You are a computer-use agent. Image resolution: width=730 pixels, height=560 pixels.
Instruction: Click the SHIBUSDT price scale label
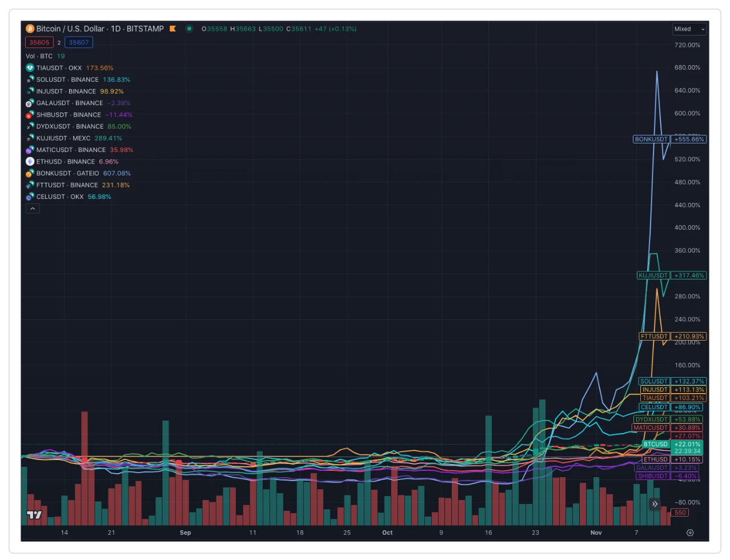coord(653,476)
